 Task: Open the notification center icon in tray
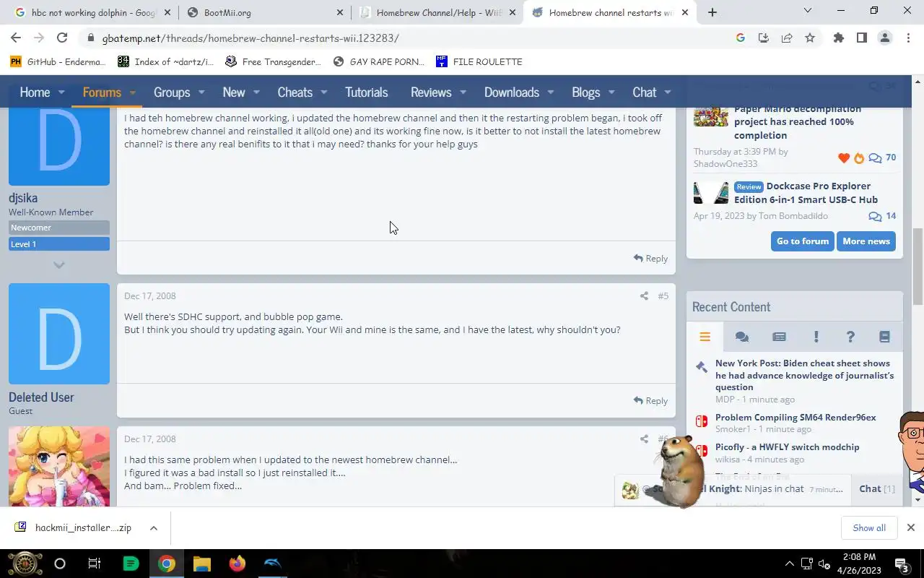[x=902, y=564]
